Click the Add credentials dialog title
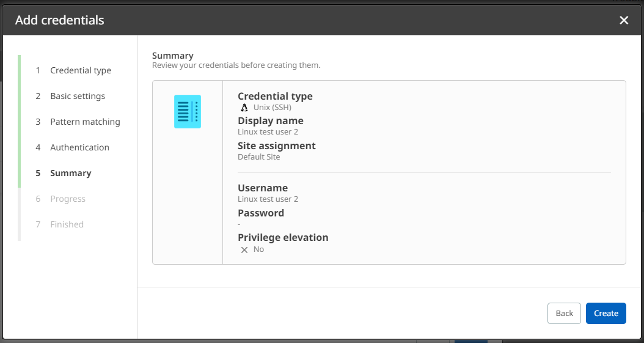The image size is (644, 343). pyautogui.click(x=60, y=20)
